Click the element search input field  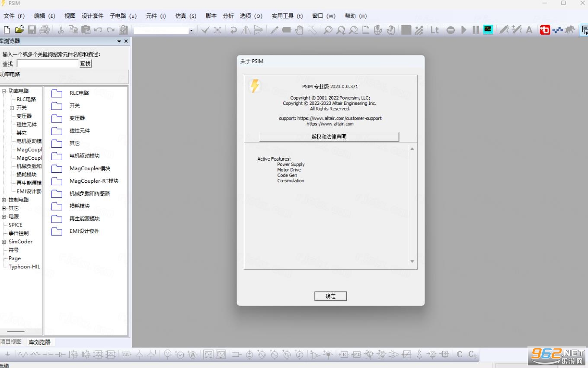point(48,64)
